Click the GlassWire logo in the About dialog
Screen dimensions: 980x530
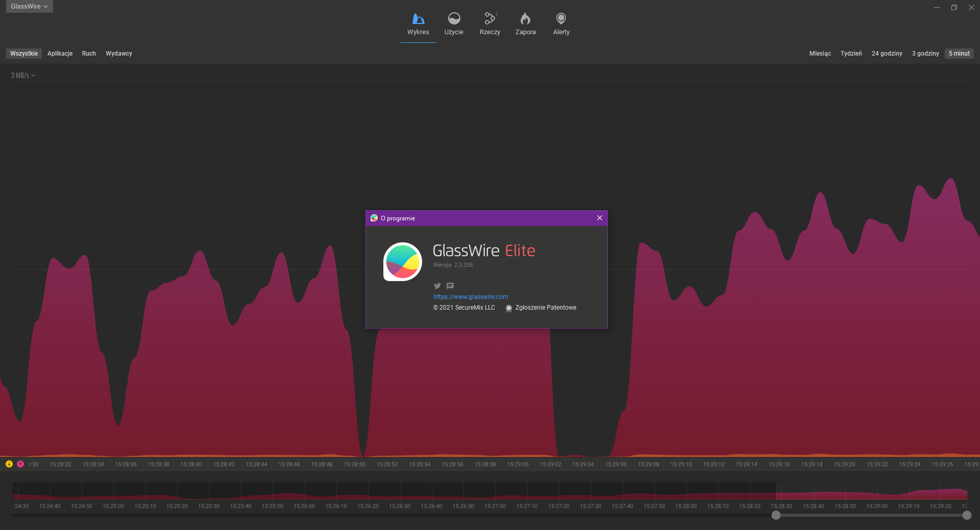point(403,262)
